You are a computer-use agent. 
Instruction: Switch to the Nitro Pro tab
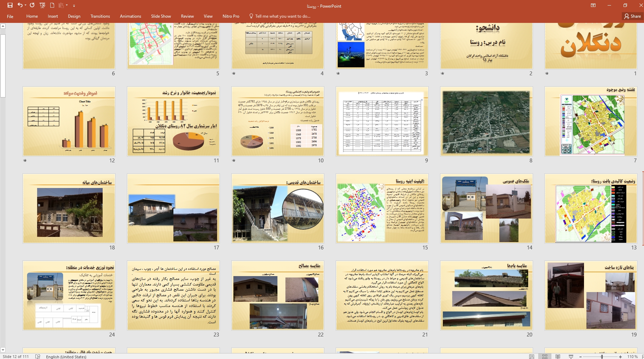pos(231,16)
